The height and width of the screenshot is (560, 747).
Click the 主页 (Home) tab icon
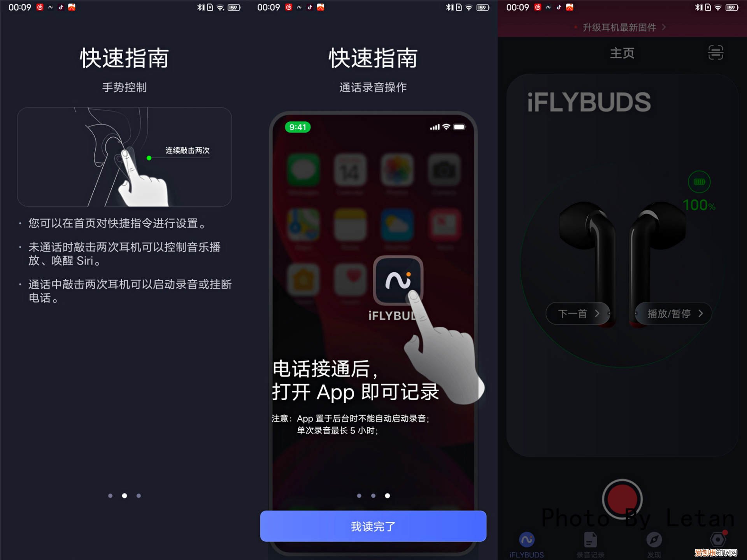tap(622, 53)
